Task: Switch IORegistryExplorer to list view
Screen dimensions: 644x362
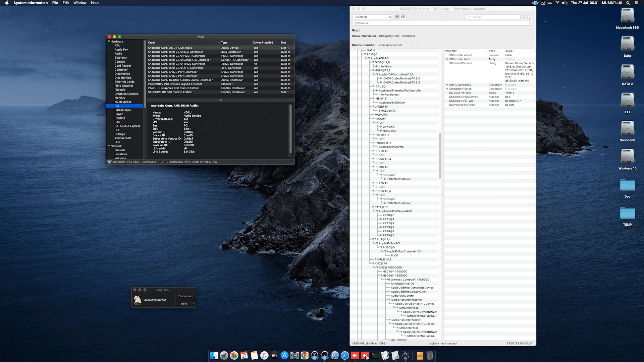Action: click(397, 17)
